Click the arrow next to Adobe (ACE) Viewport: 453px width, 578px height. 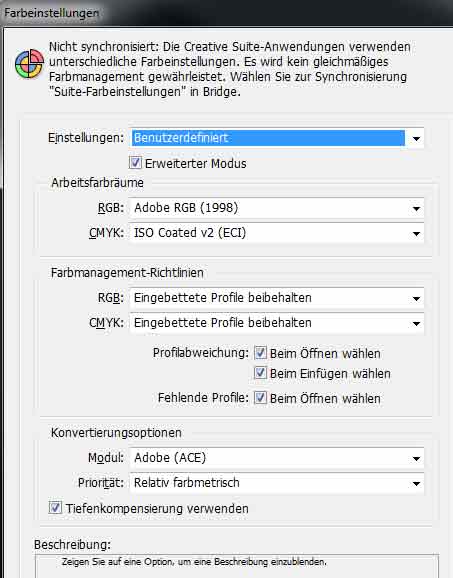pyautogui.click(x=416, y=459)
